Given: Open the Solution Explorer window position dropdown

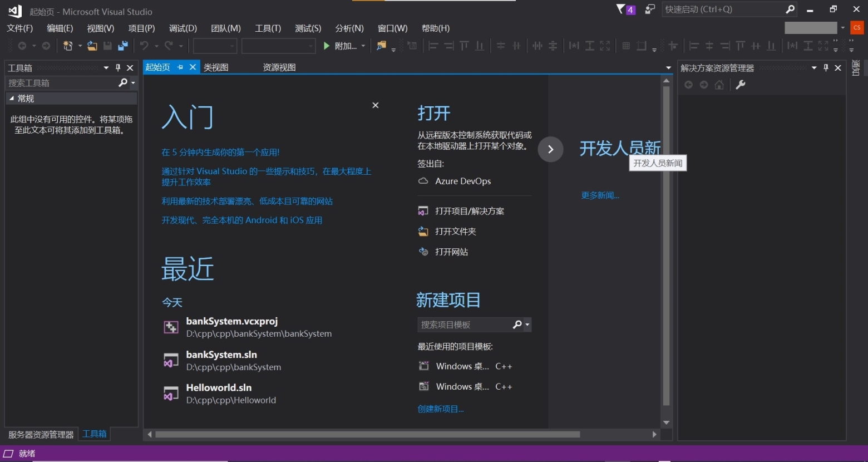Looking at the screenshot, I should pos(814,68).
